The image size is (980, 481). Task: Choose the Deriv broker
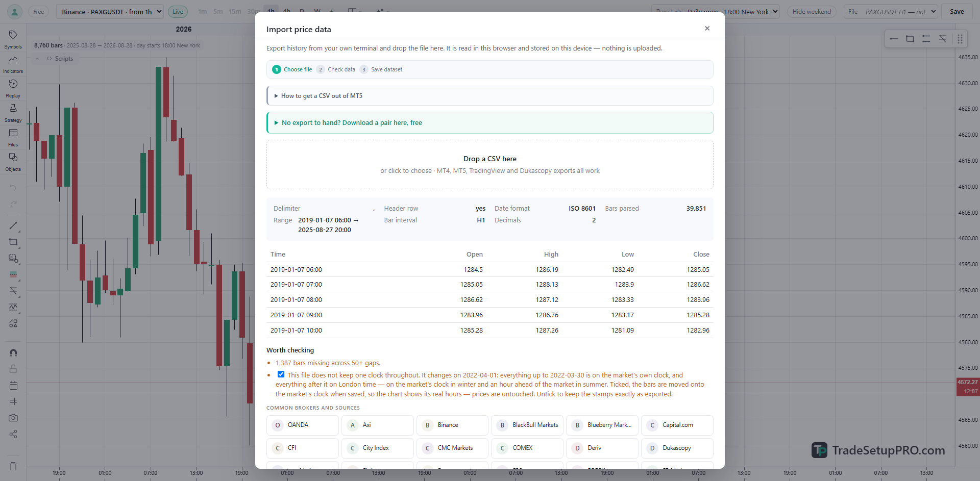(602, 448)
